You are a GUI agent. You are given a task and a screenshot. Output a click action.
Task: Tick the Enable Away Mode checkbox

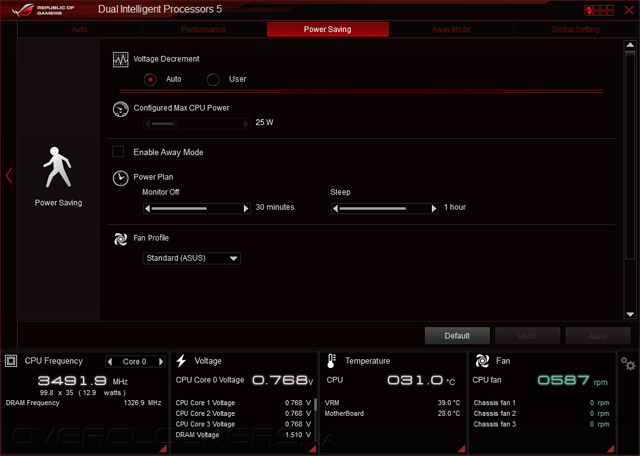pyautogui.click(x=118, y=151)
